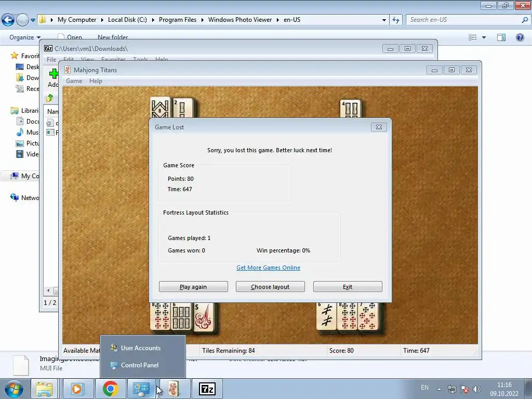
Task: Launch Windows Media Player from the taskbar
Action: click(x=77, y=389)
